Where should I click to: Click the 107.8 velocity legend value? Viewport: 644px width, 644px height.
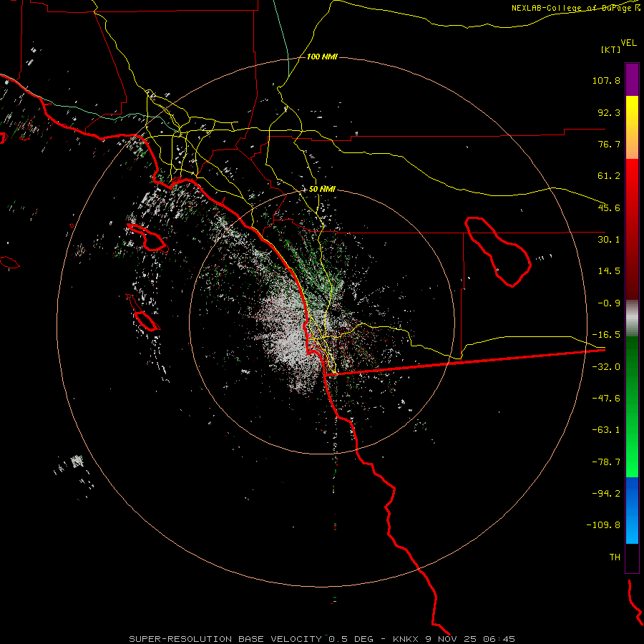click(x=606, y=80)
